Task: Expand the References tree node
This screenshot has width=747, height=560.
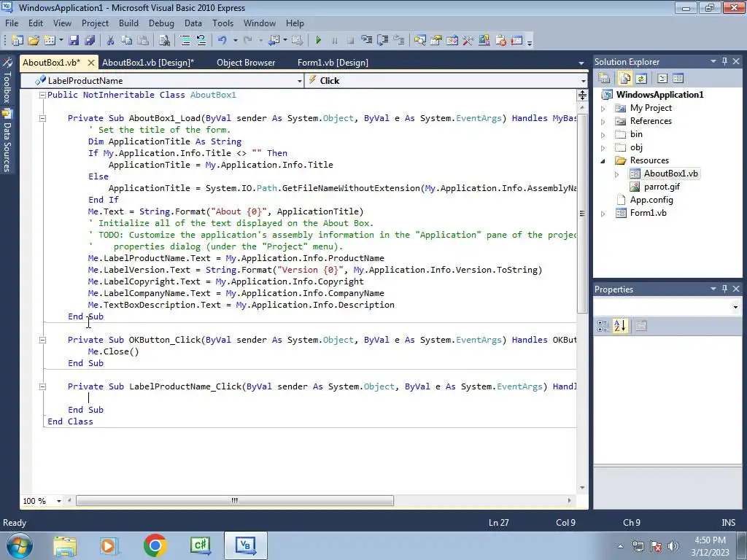Action: (x=603, y=122)
